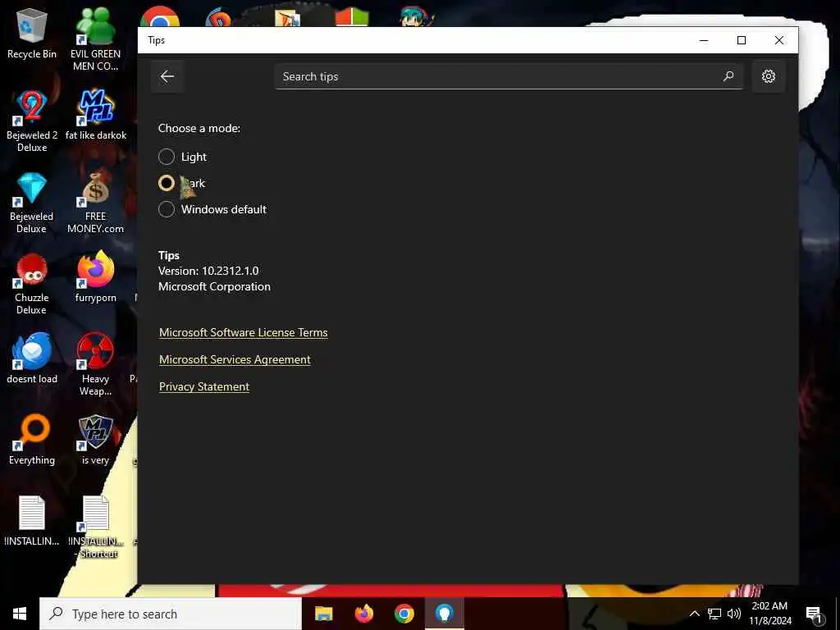The height and width of the screenshot is (630, 840).
Task: Open Microsoft Services Agreement link
Action: pyautogui.click(x=235, y=360)
